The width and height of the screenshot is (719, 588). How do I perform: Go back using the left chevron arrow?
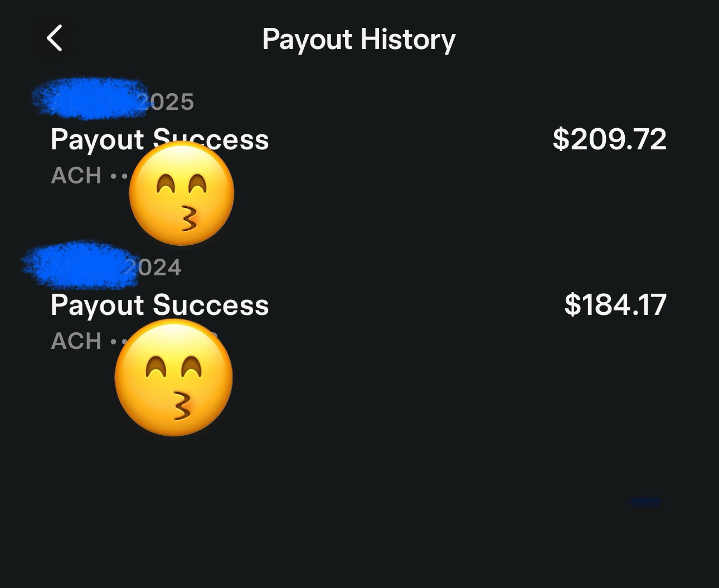click(54, 38)
